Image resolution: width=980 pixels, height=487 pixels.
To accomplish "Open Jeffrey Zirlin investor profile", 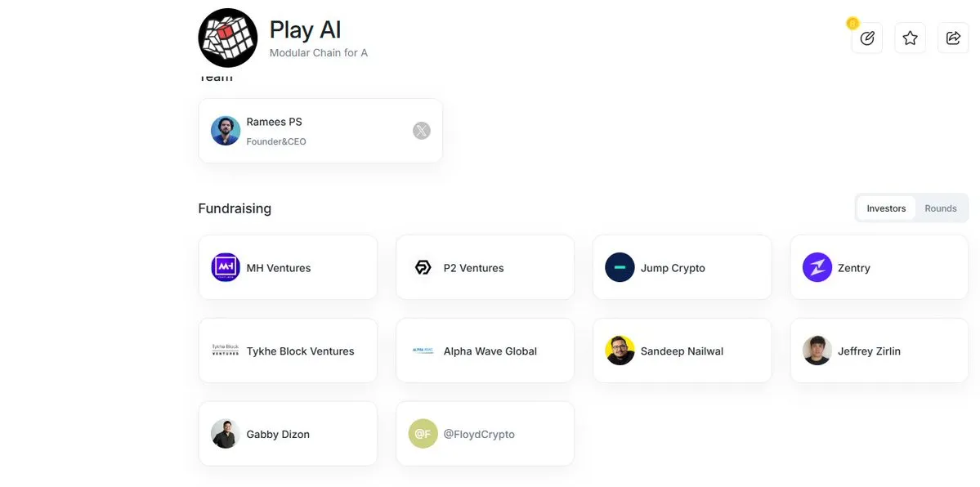I will 879,351.
